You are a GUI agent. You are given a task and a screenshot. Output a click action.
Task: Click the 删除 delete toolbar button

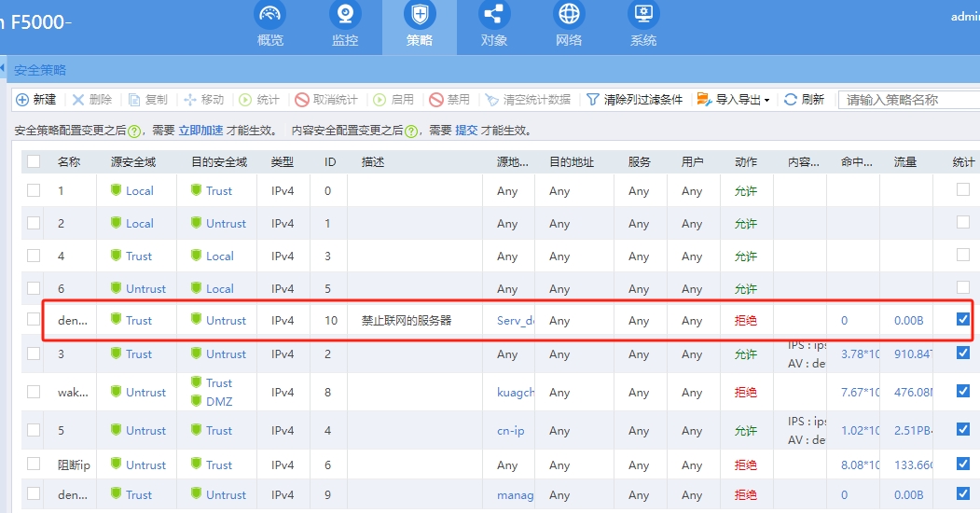point(92,100)
